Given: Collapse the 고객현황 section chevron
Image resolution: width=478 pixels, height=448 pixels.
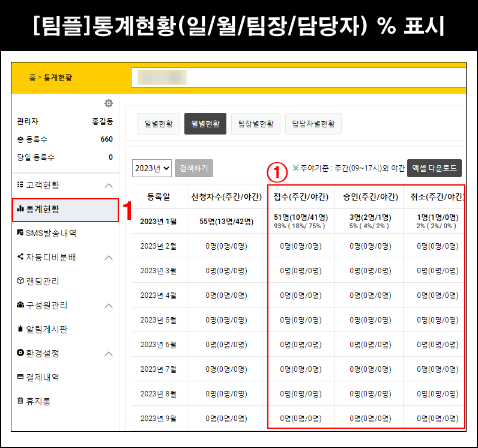Looking at the screenshot, I should point(109,186).
